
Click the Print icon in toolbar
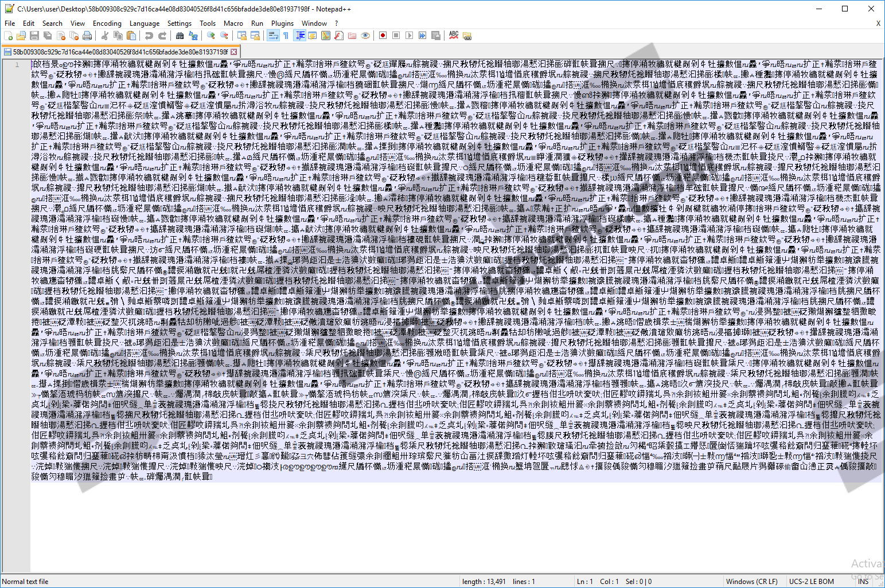[87, 36]
